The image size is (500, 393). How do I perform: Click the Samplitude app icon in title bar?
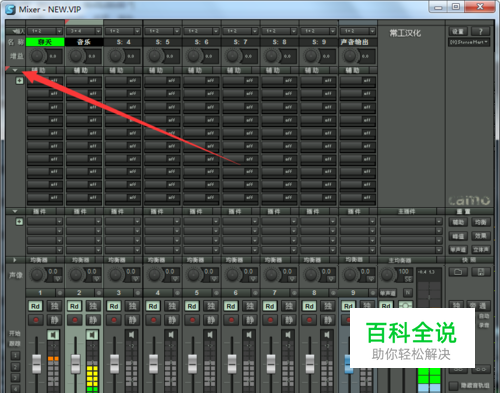pos(10,9)
